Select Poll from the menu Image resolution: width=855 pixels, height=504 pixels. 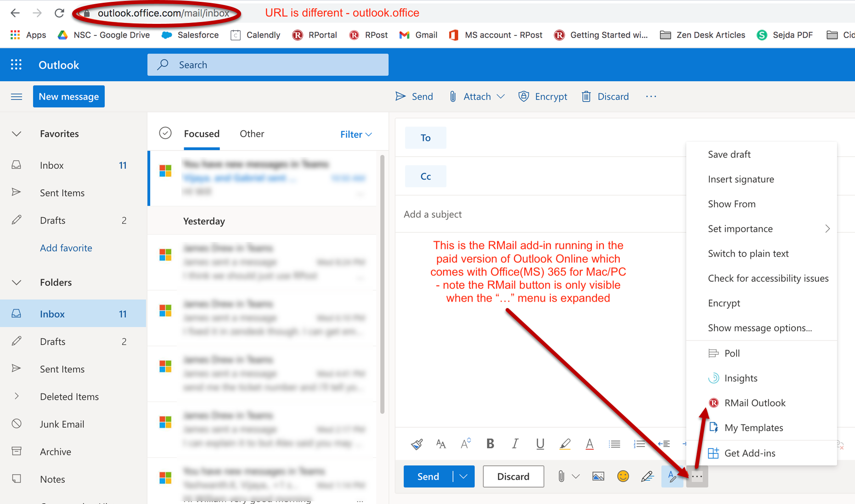761,353
